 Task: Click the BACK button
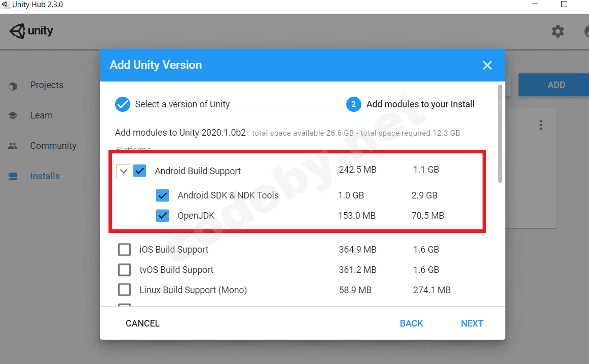(x=411, y=323)
